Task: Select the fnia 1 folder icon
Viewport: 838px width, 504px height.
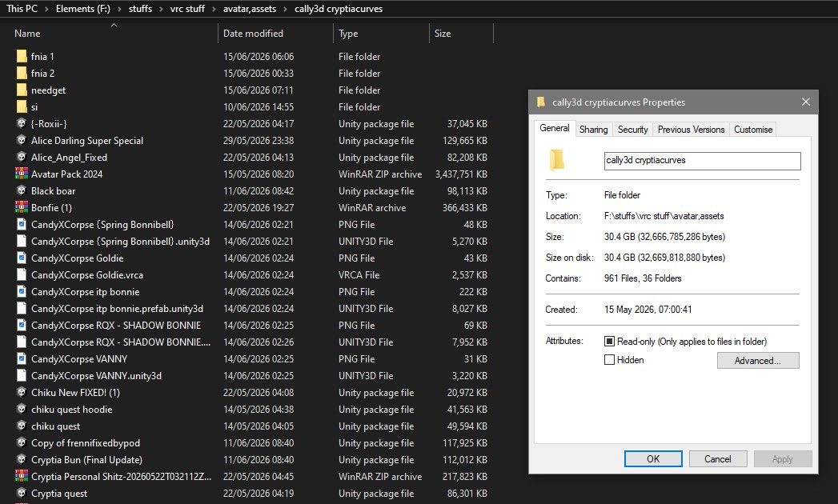Action: [22, 56]
